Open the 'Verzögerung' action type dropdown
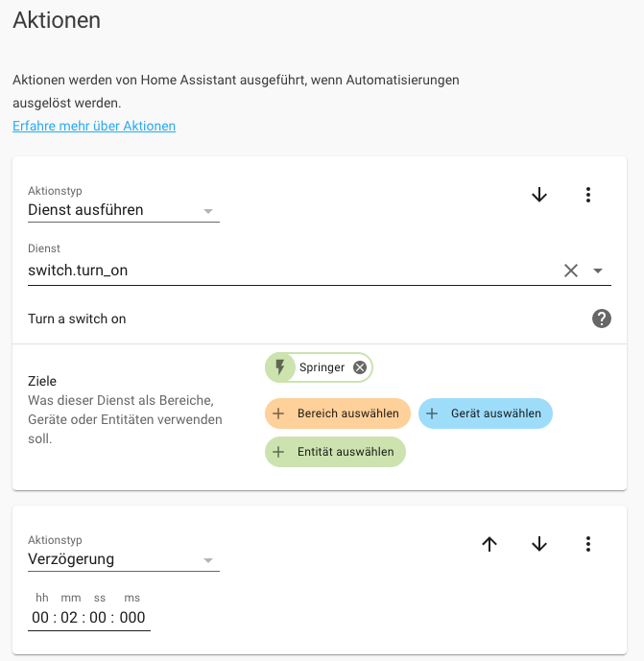Image resolution: width=644 pixels, height=661 pixels. point(124,559)
